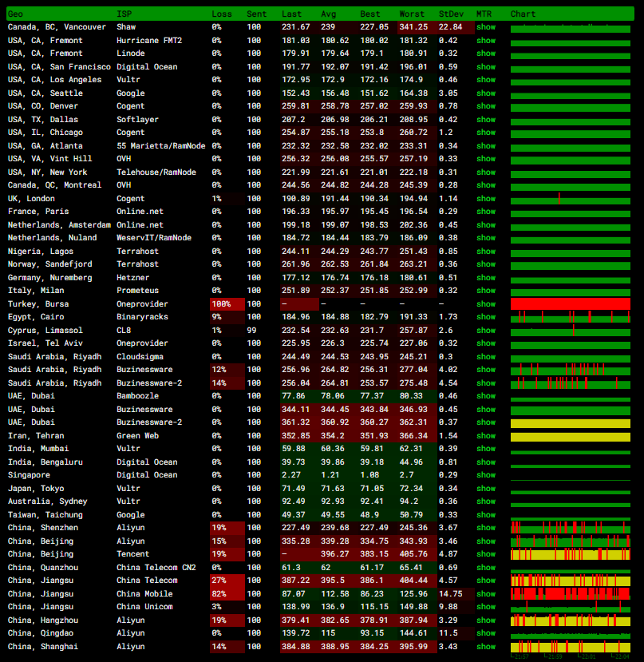
Task: Click the Chart column header
Action: pyautogui.click(x=523, y=14)
